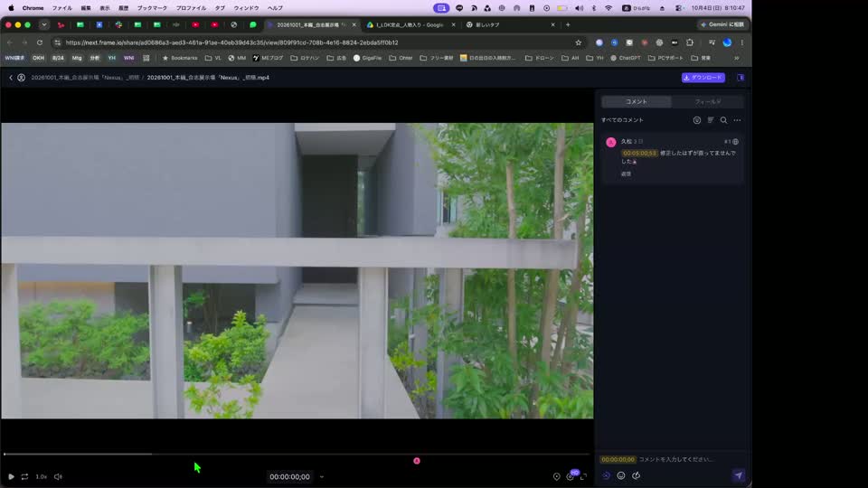Open the Chrome extensions puzzle icon
This screenshot has height=488, width=868.
(x=690, y=42)
